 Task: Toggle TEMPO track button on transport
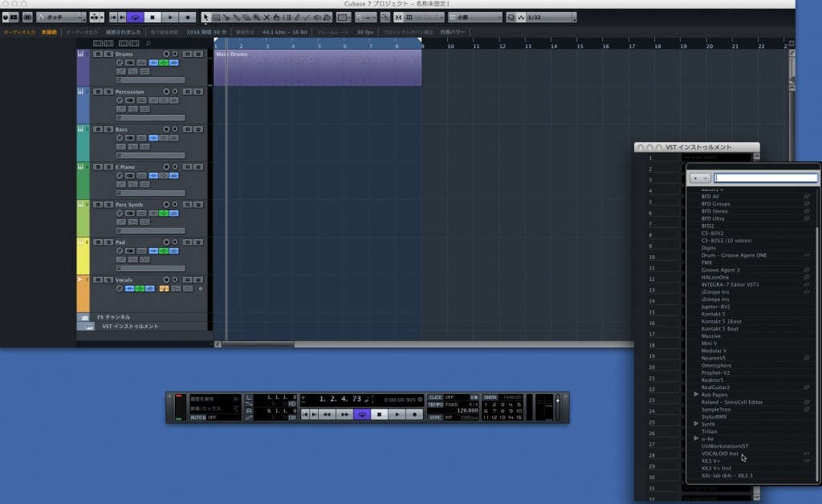(435, 404)
